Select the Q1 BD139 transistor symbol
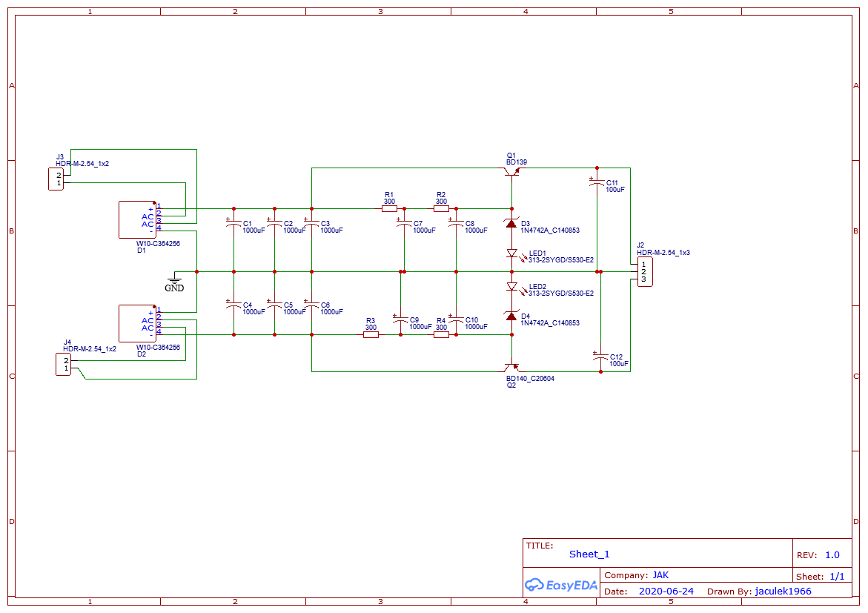This screenshot has height=613, width=868. point(511,171)
